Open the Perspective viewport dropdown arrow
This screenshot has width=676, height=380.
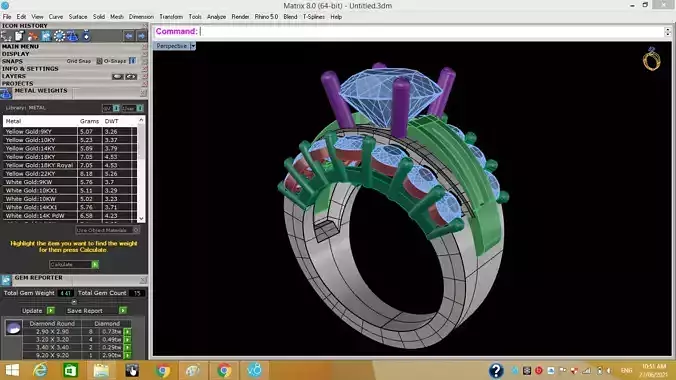point(193,46)
